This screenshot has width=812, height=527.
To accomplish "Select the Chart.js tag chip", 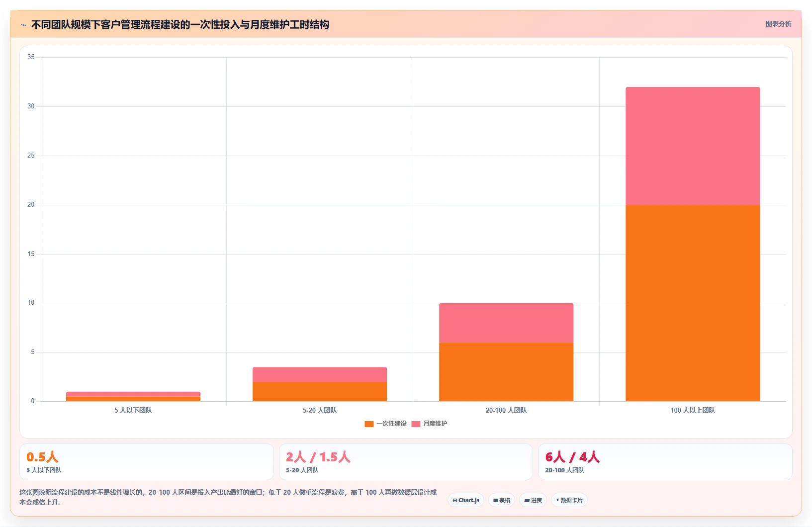I will (466, 500).
